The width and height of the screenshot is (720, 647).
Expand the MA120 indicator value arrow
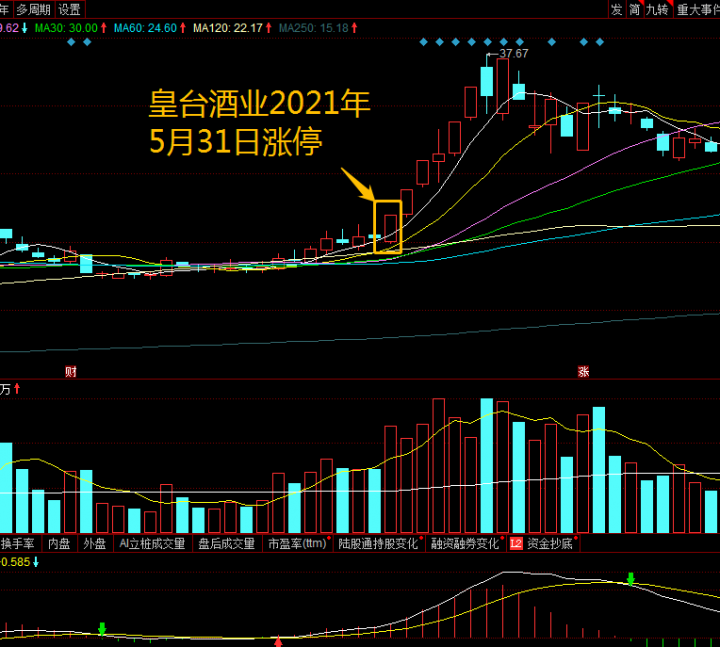tap(269, 28)
